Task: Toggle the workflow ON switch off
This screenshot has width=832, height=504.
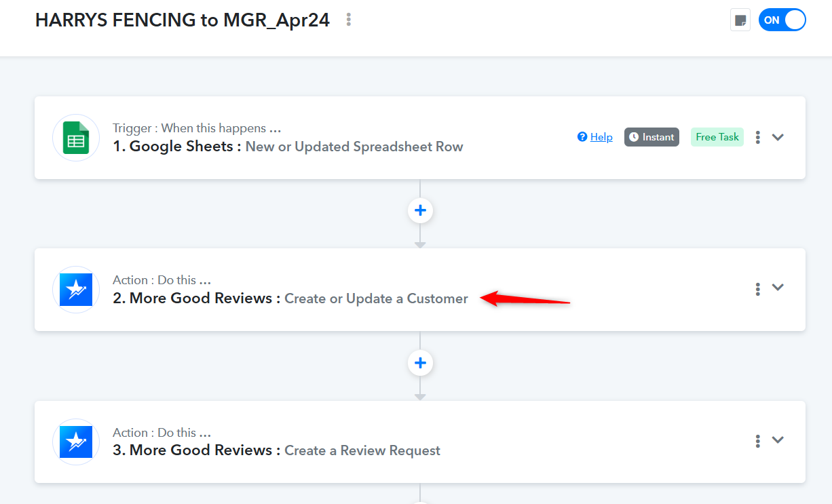Action: click(782, 20)
